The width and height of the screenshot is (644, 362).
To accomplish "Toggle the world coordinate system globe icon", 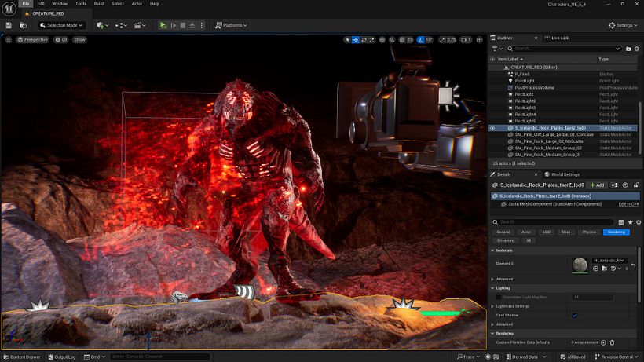I will click(382, 40).
